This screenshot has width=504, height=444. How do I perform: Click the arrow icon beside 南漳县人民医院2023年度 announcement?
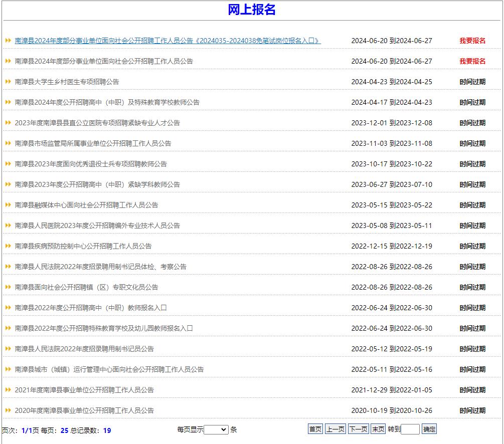[x=8, y=226]
